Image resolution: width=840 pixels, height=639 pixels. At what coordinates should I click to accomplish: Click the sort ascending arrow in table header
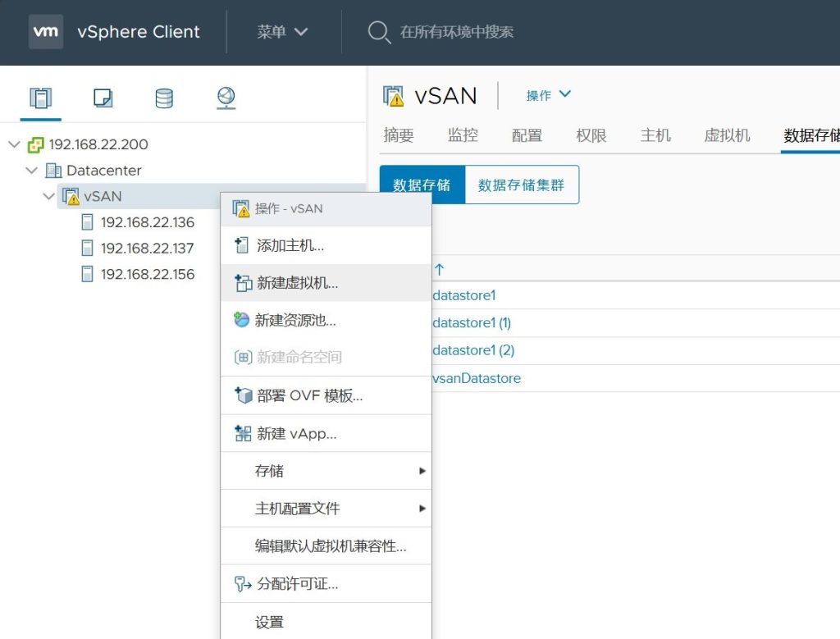440,269
